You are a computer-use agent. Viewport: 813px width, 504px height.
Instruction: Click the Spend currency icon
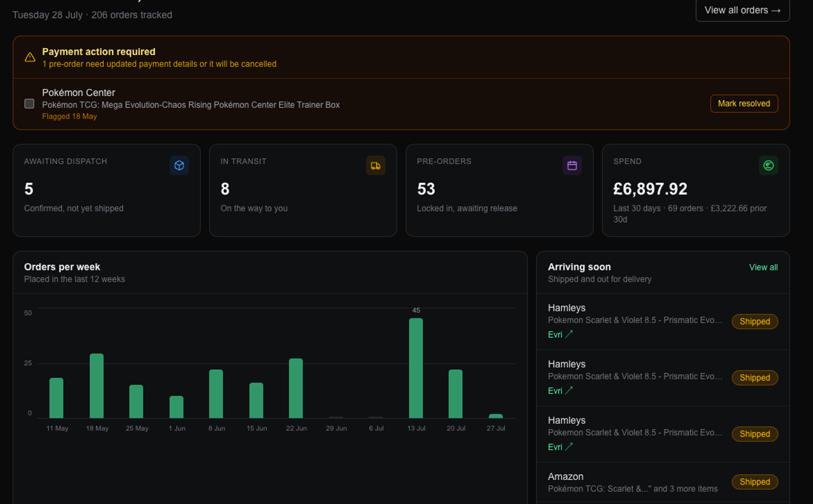coord(768,165)
